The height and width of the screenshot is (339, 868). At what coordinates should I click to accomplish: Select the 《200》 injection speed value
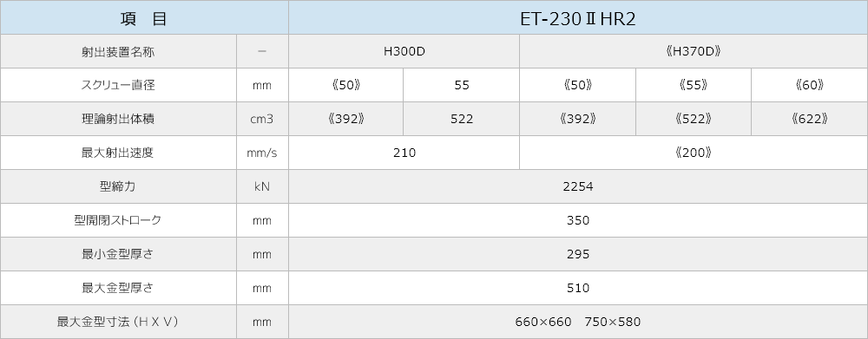click(x=694, y=153)
